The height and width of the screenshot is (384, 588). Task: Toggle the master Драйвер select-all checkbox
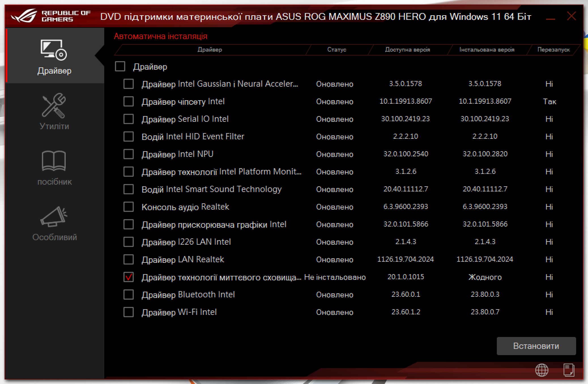pos(120,67)
